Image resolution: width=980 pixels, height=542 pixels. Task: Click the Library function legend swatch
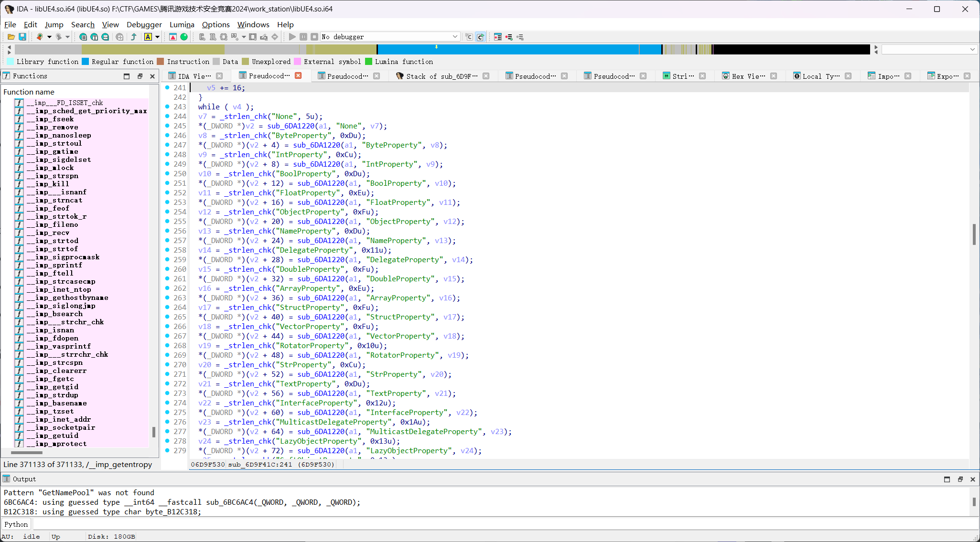(x=10, y=62)
